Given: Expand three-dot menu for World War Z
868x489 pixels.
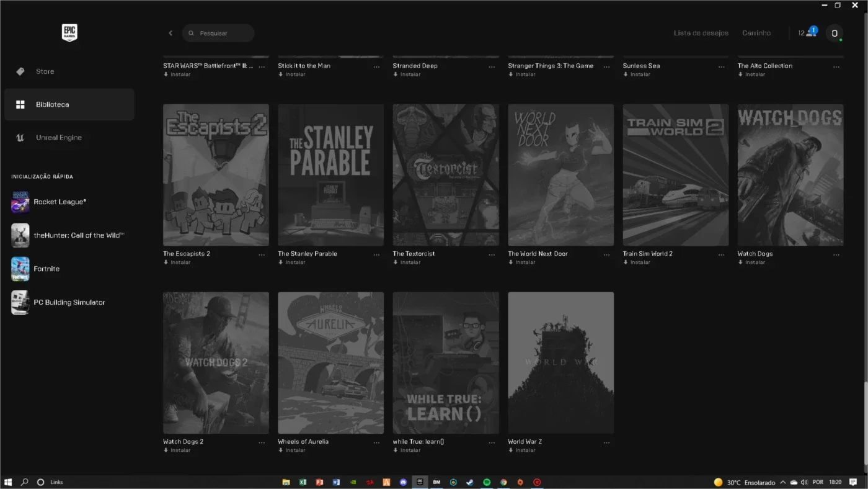Looking at the screenshot, I should coord(606,442).
